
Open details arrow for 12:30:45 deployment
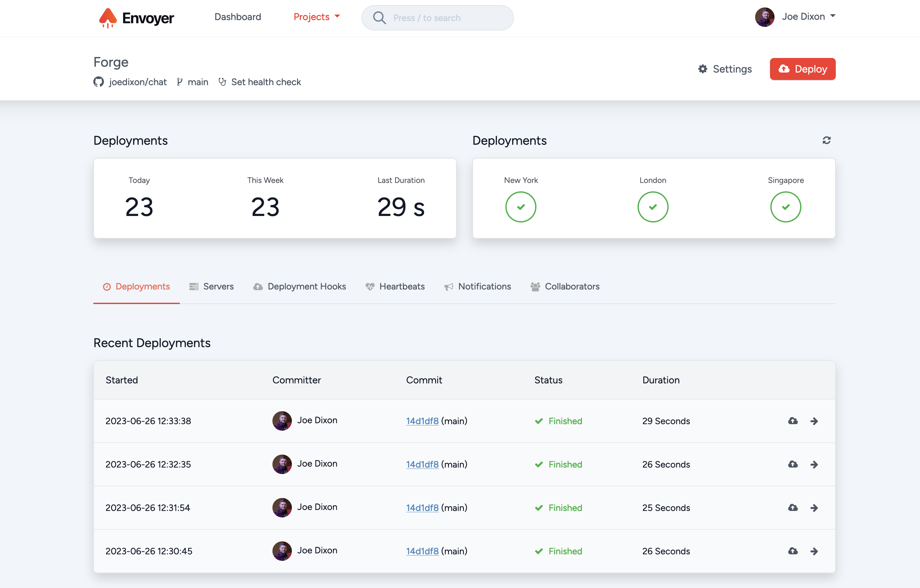click(x=814, y=551)
